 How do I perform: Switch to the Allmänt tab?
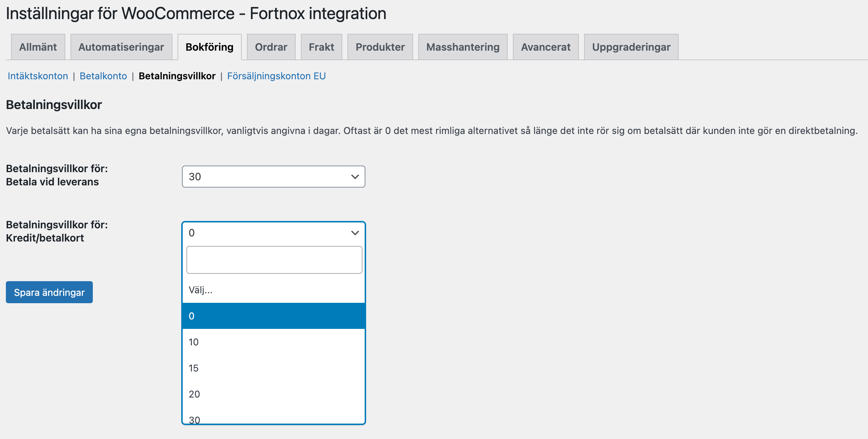(x=37, y=47)
